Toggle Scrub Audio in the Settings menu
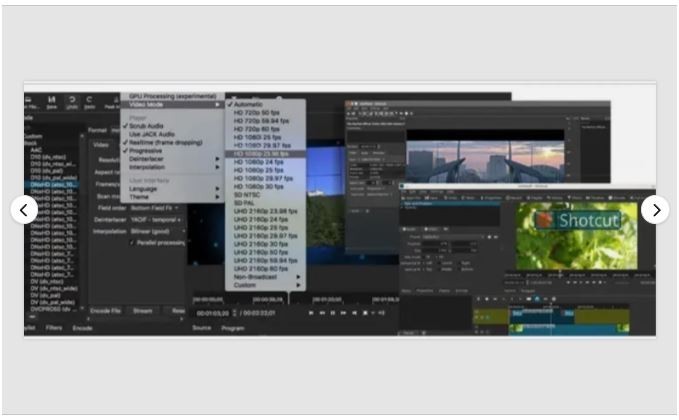This screenshot has width=679, height=420. [146, 126]
